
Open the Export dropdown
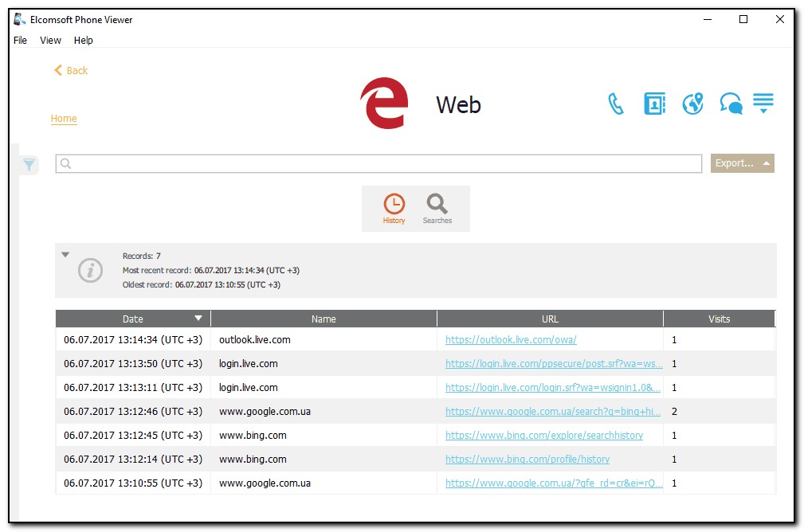[x=742, y=163]
